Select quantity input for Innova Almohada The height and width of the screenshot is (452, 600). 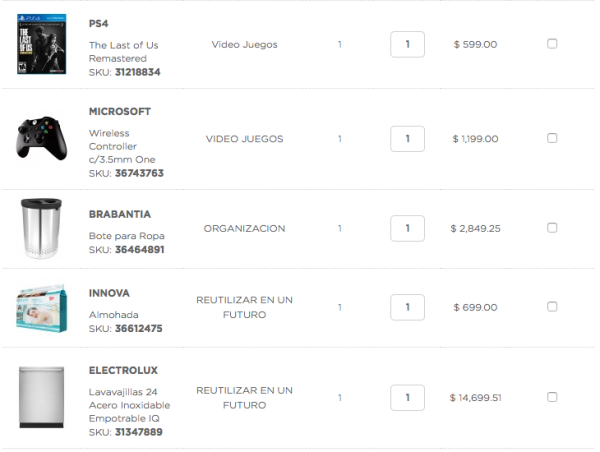(407, 307)
